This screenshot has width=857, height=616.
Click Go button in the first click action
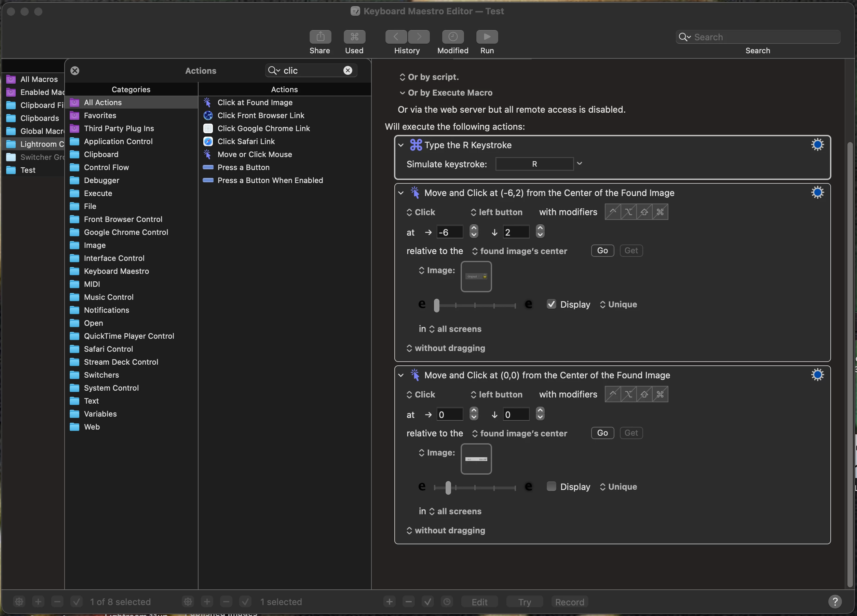602,251
